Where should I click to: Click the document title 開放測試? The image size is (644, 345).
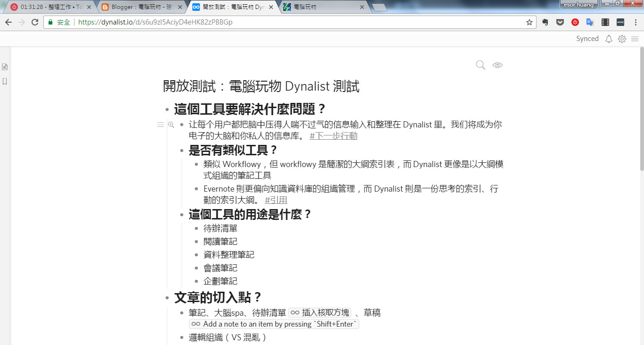coord(261,87)
